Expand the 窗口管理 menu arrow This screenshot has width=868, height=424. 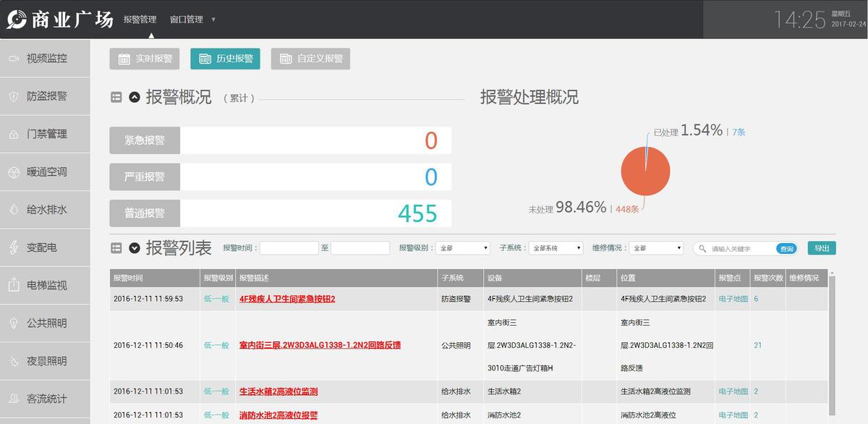pyautogui.click(x=212, y=20)
